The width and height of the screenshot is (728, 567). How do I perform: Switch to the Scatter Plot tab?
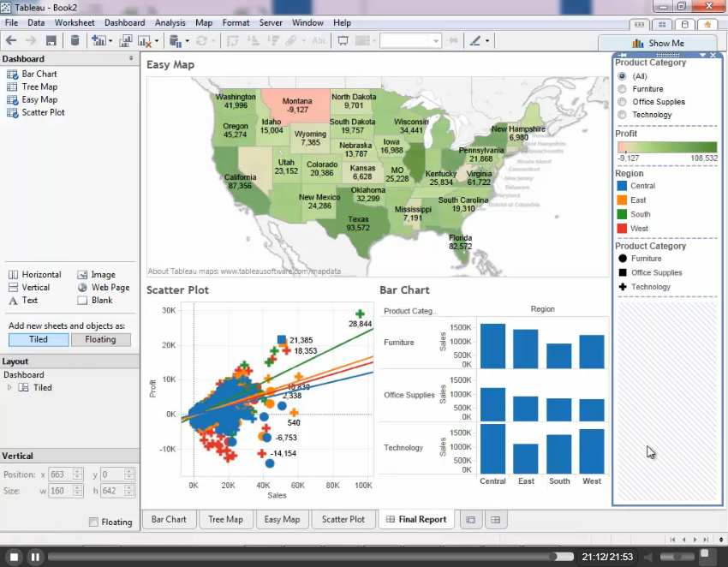(343, 519)
